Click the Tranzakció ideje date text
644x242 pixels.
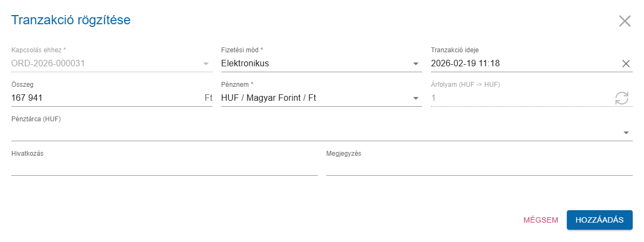(466, 64)
